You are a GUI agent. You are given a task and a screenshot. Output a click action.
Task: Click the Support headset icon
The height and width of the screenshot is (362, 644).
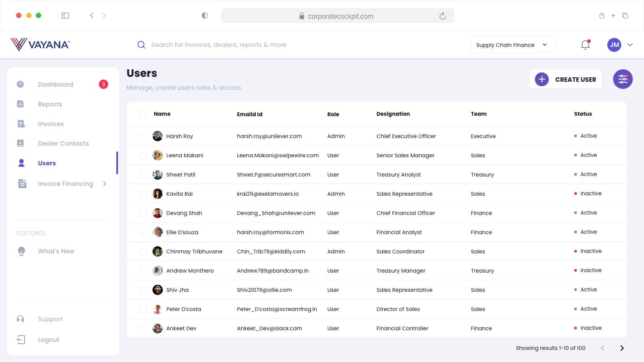pyautogui.click(x=21, y=319)
